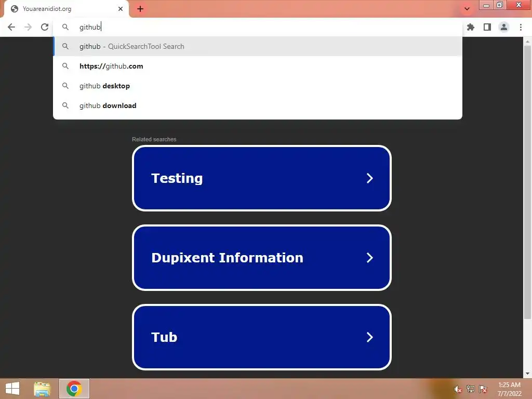Click the Related searches label
The height and width of the screenshot is (399, 532).
[154, 139]
